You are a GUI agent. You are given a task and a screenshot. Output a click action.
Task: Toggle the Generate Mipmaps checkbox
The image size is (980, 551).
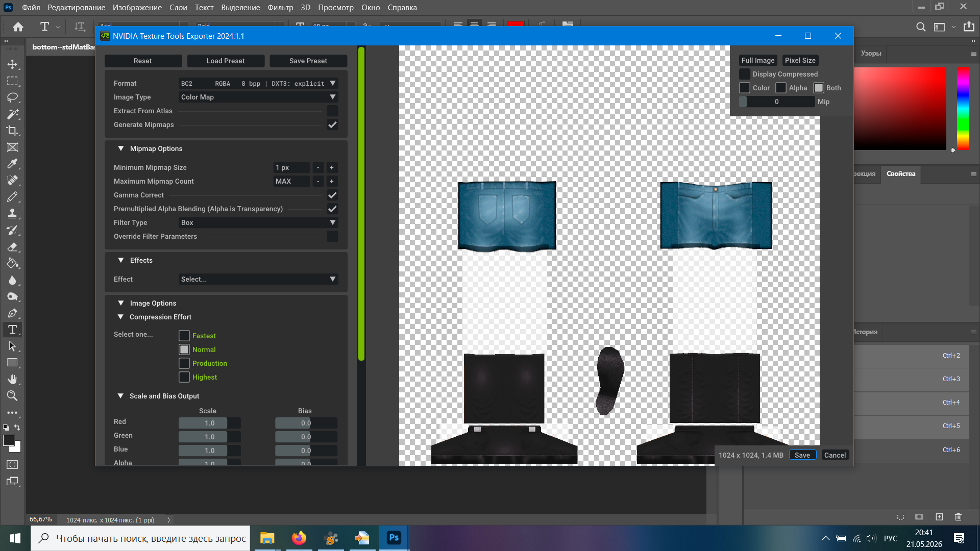pyautogui.click(x=332, y=124)
